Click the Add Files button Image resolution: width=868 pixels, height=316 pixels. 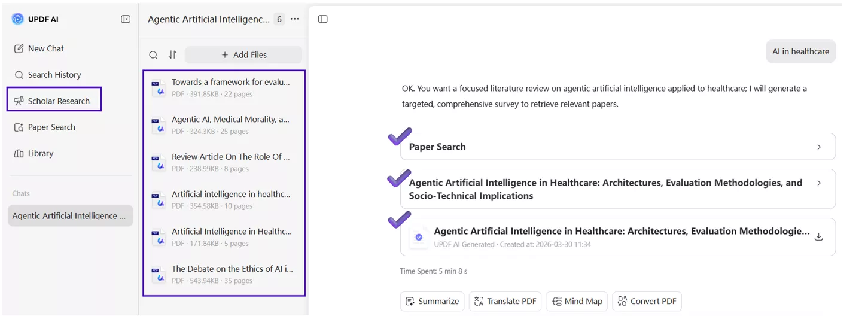point(243,55)
